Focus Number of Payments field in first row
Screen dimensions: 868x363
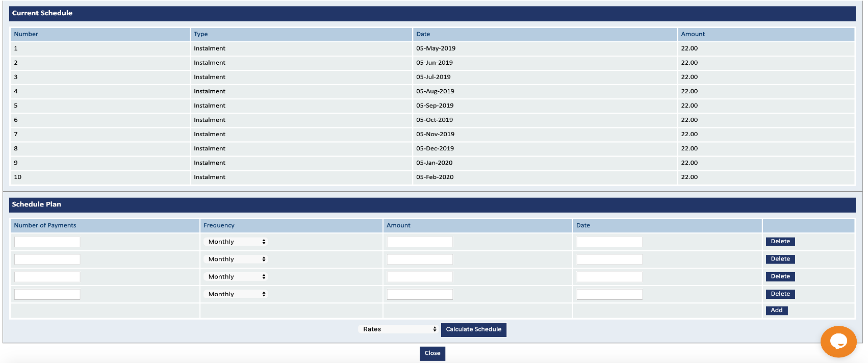tap(47, 242)
